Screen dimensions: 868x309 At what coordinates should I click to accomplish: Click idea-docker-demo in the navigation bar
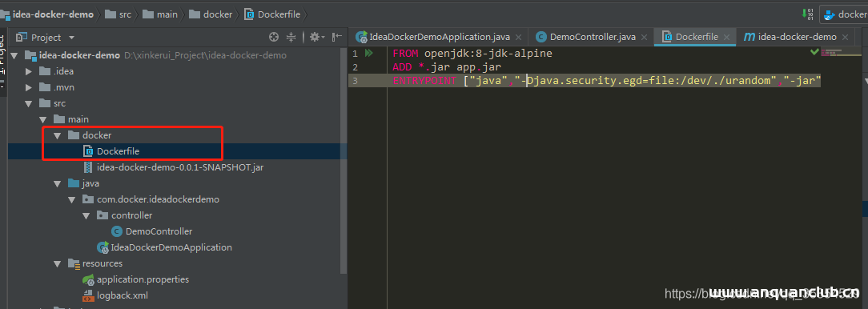click(x=53, y=14)
